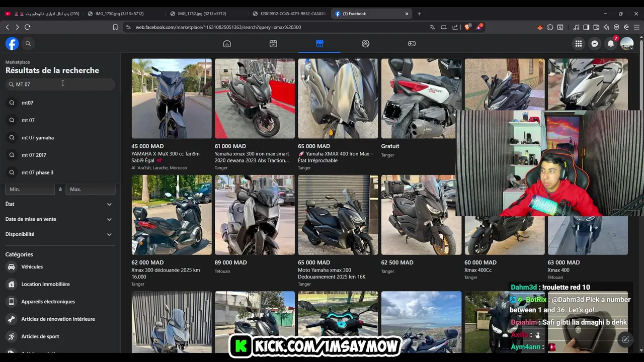This screenshot has height=362, width=644.
Task: Open Leo AI sparkle icon
Action: [x=606, y=27]
